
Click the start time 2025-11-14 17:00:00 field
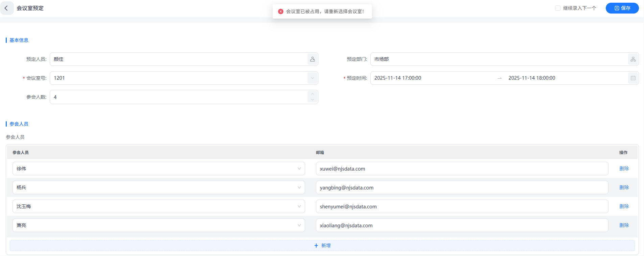tap(398, 78)
